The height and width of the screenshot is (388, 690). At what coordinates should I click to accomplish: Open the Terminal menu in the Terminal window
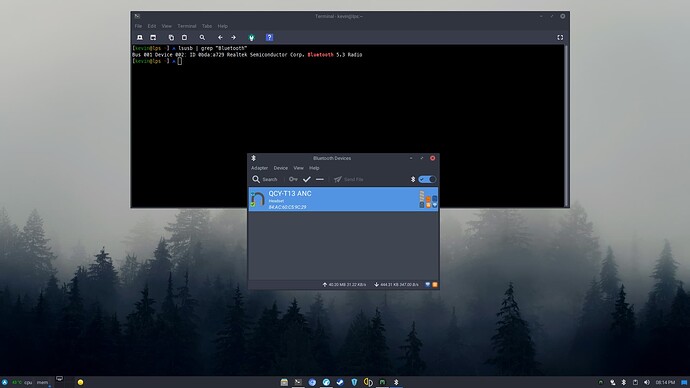coord(187,26)
